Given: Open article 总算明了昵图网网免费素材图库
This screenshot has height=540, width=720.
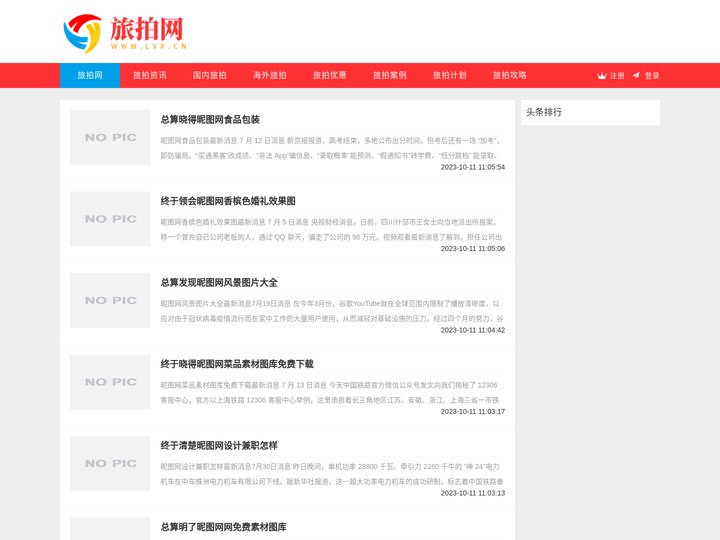Looking at the screenshot, I should (224, 527).
